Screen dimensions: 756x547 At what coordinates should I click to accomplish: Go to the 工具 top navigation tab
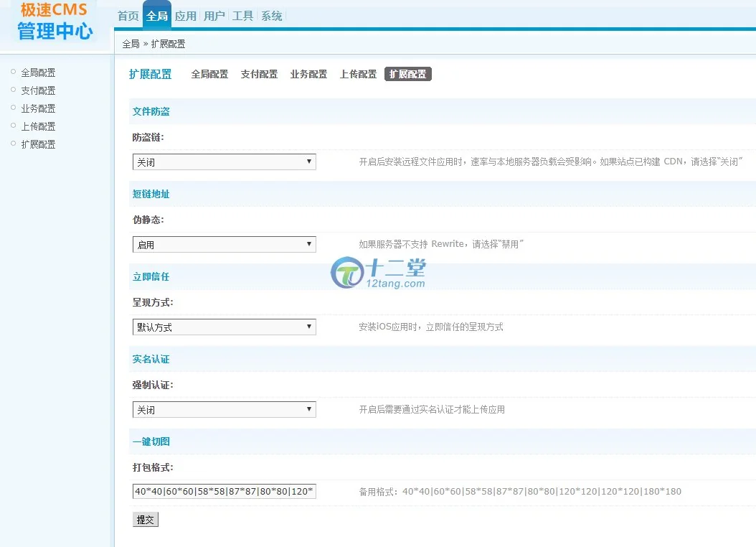coord(243,16)
